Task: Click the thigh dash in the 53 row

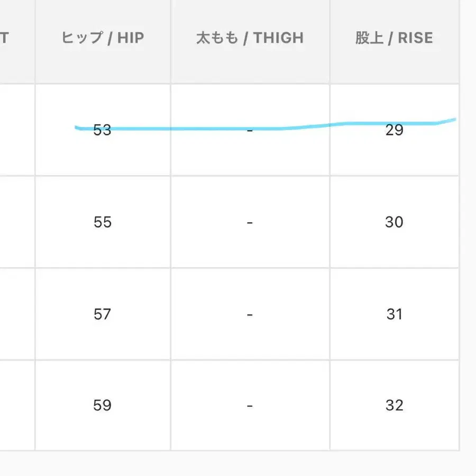Action: pyautogui.click(x=250, y=131)
